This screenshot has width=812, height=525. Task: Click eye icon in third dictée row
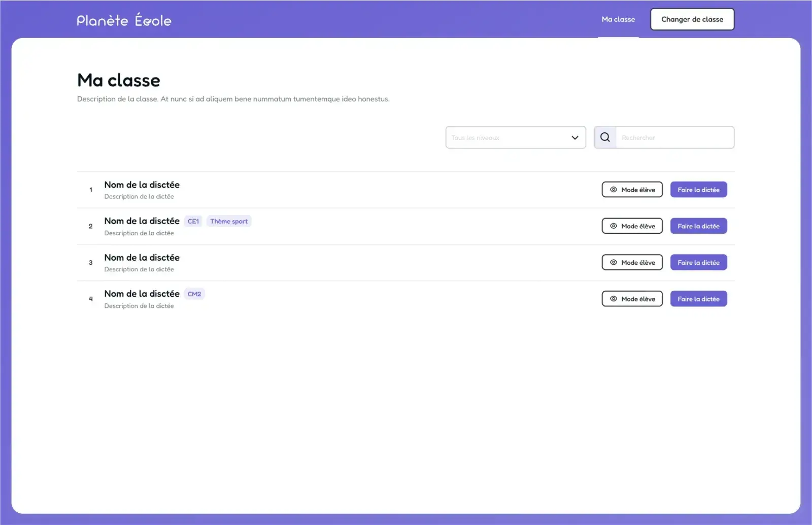click(x=614, y=263)
